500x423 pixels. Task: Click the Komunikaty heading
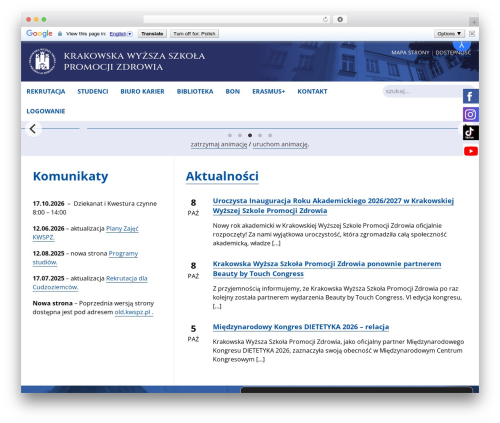70,176
